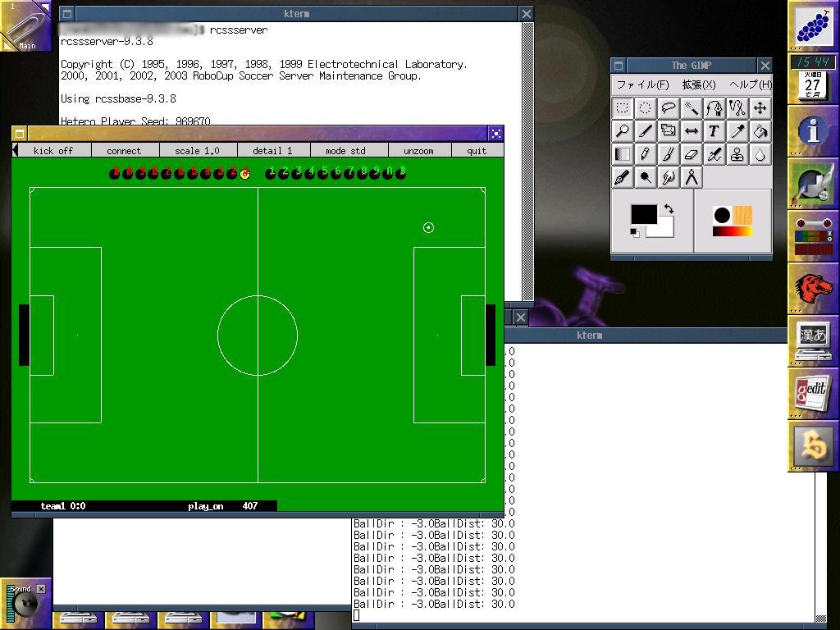The image size is (840, 630).
Task: Select the Airbrush tool
Action: click(x=714, y=154)
